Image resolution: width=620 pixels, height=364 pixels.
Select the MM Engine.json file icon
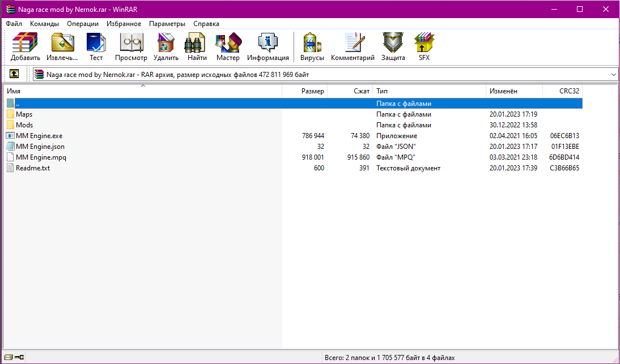pos(10,146)
